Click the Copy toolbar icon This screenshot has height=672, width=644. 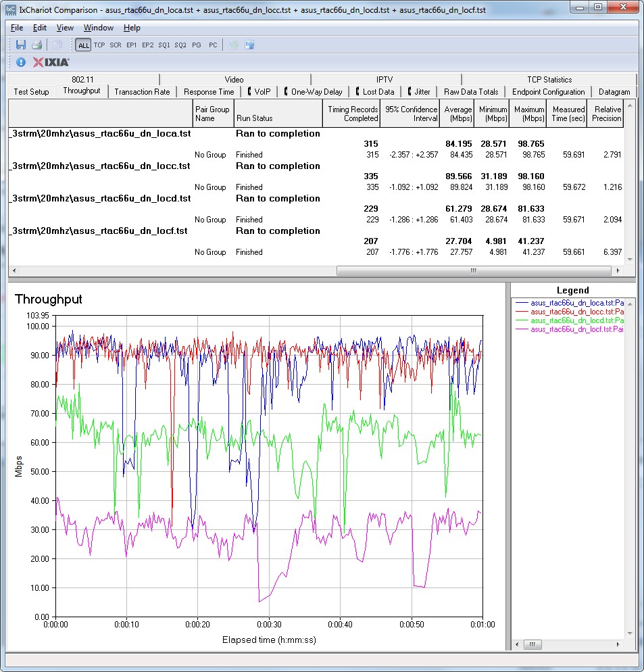57,45
